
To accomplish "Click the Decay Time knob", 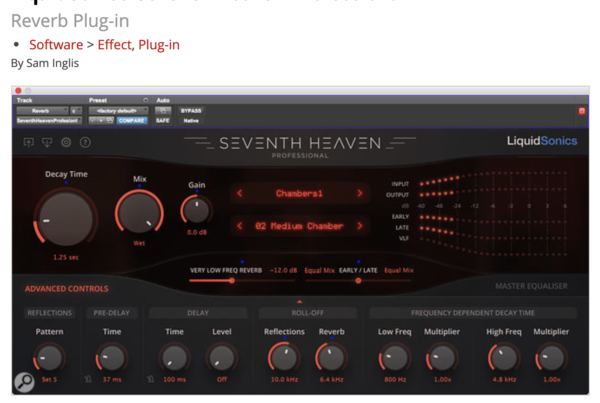I will pyautogui.click(x=66, y=219).
